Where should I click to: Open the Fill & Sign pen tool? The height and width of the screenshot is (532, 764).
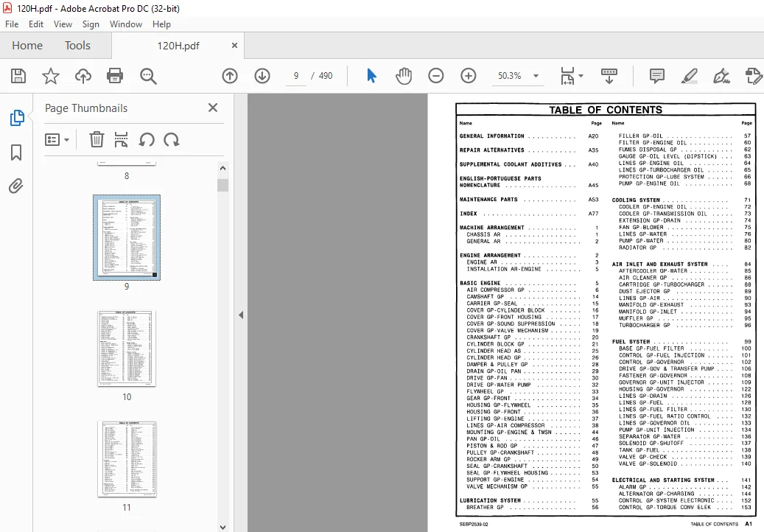[721, 76]
